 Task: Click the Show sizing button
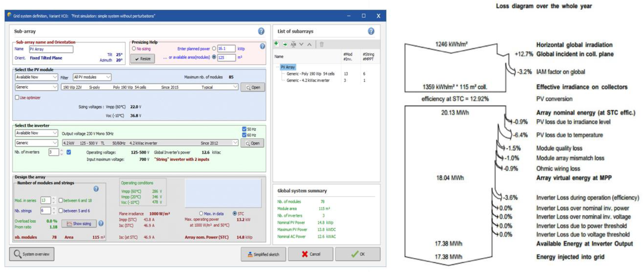coord(79,224)
